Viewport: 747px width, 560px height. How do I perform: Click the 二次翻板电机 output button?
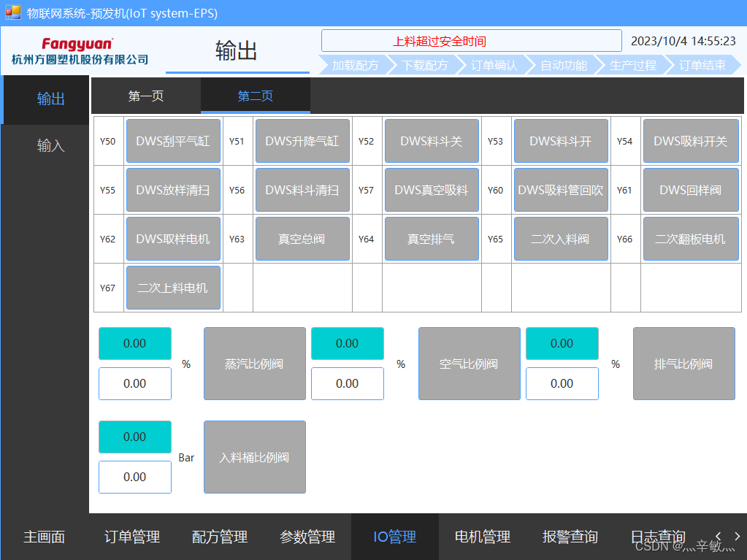click(x=691, y=239)
